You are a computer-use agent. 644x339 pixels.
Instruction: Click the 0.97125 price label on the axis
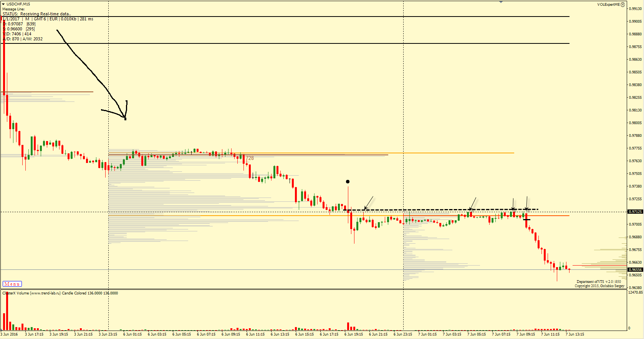(x=635, y=212)
